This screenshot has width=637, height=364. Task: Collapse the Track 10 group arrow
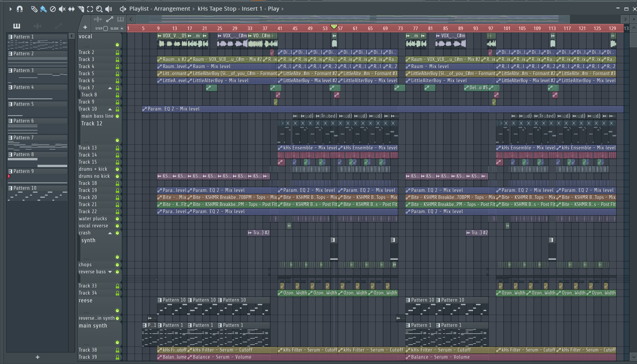[110, 109]
